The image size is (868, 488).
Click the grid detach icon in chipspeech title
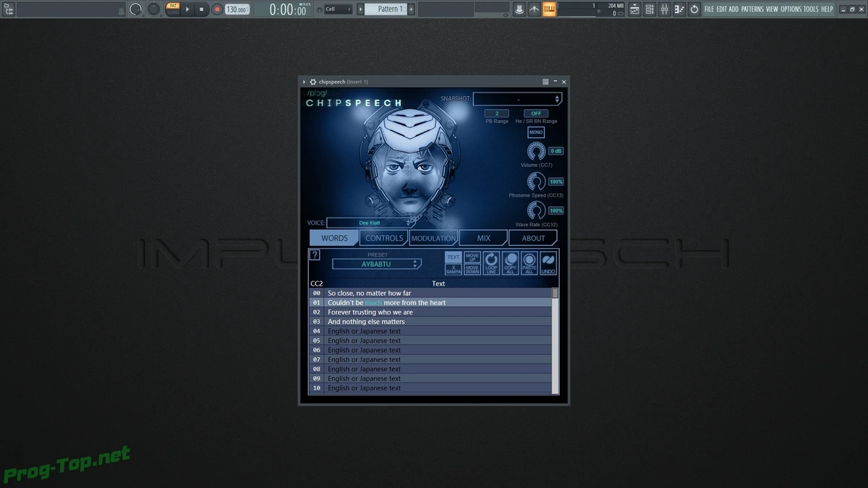click(x=545, y=82)
